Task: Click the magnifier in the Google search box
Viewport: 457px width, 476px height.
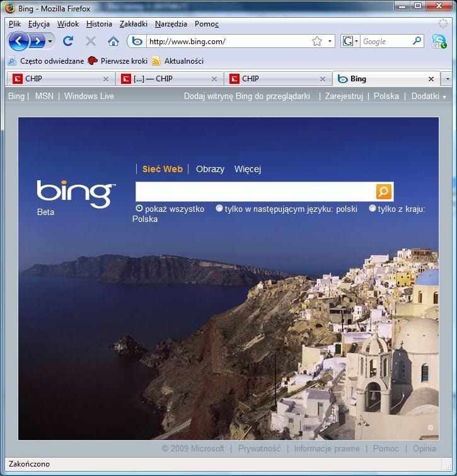Action: [417, 41]
